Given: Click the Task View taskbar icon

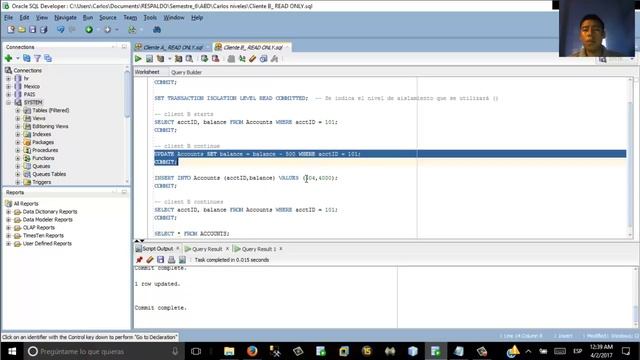Looking at the screenshot, I should pos(196,351).
